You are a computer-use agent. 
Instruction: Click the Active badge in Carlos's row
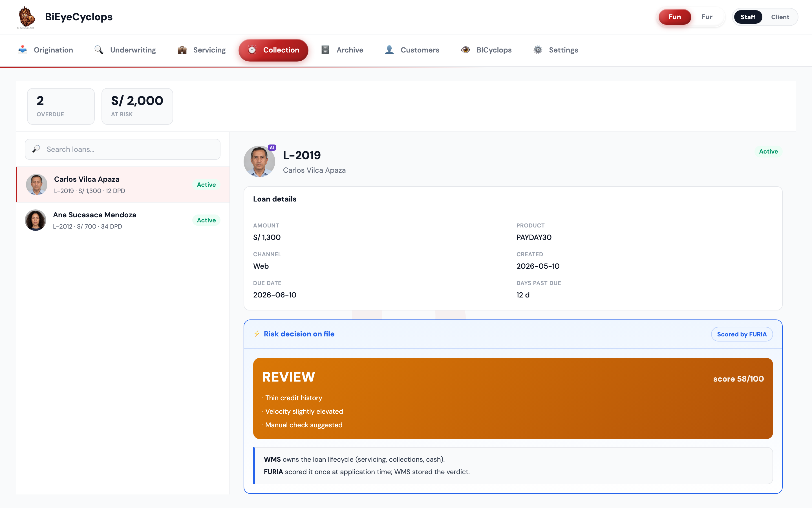(206, 185)
